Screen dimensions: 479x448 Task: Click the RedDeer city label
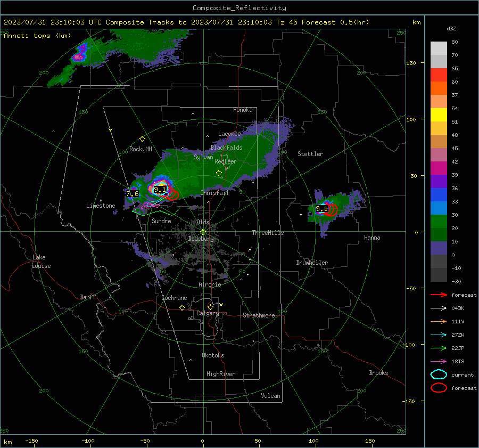tap(226, 161)
